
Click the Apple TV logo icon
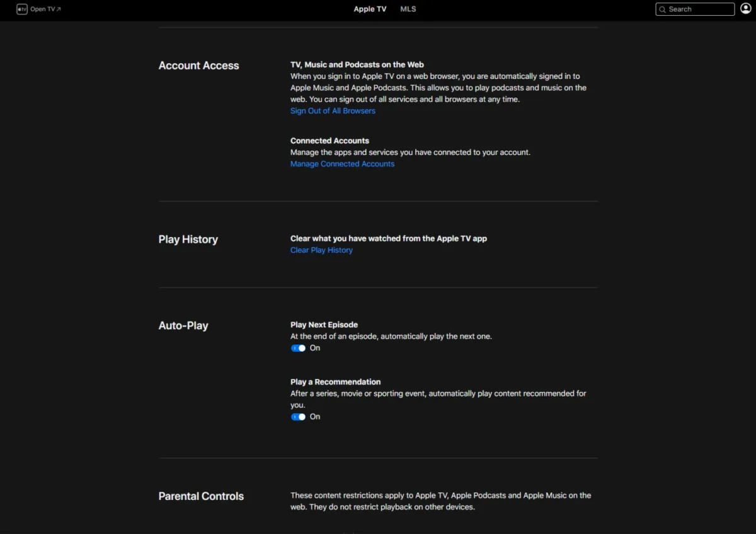(x=22, y=9)
